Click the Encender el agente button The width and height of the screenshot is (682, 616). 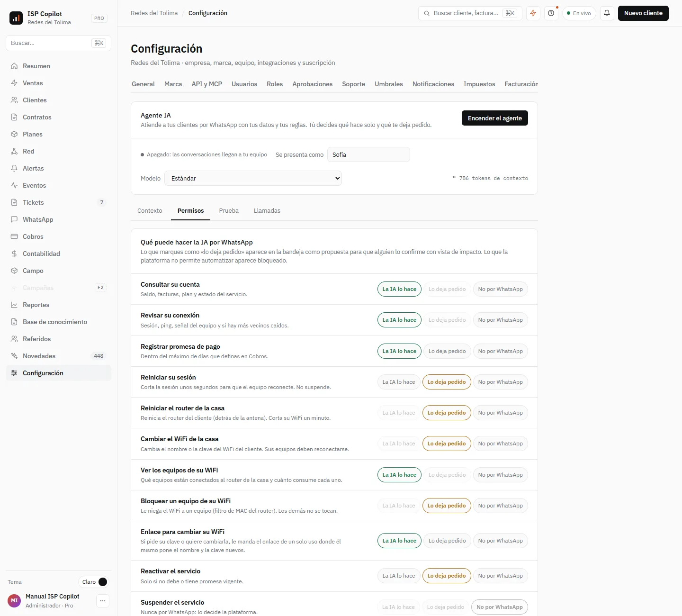coord(495,118)
